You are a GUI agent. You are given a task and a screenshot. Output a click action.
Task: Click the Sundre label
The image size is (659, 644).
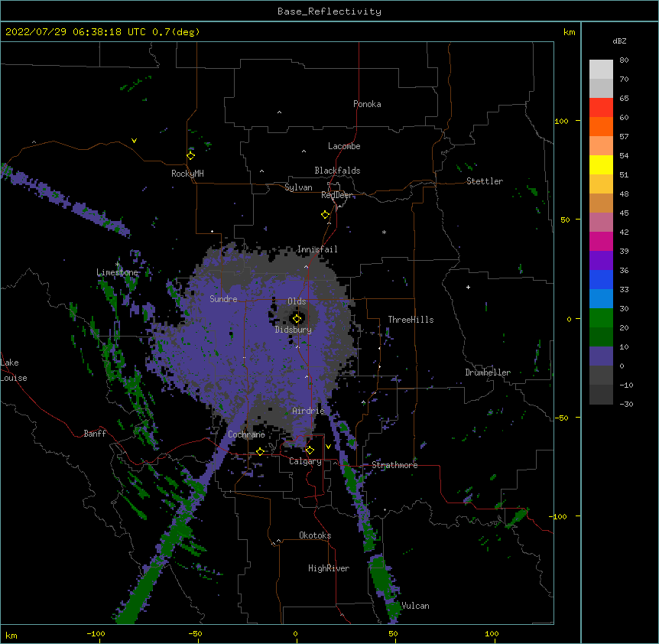point(223,299)
